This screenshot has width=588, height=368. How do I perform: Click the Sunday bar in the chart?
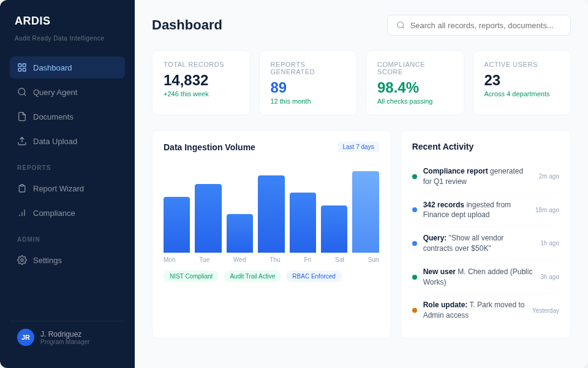365,212
